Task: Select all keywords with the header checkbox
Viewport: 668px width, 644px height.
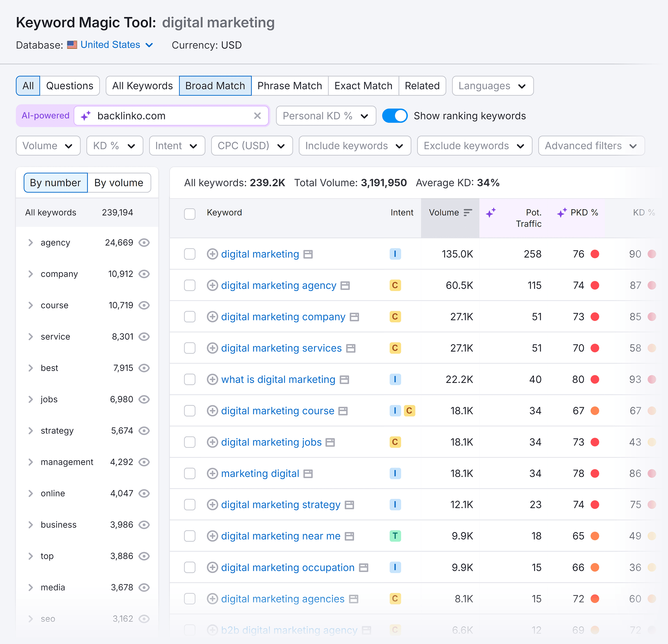Action: pyautogui.click(x=189, y=214)
